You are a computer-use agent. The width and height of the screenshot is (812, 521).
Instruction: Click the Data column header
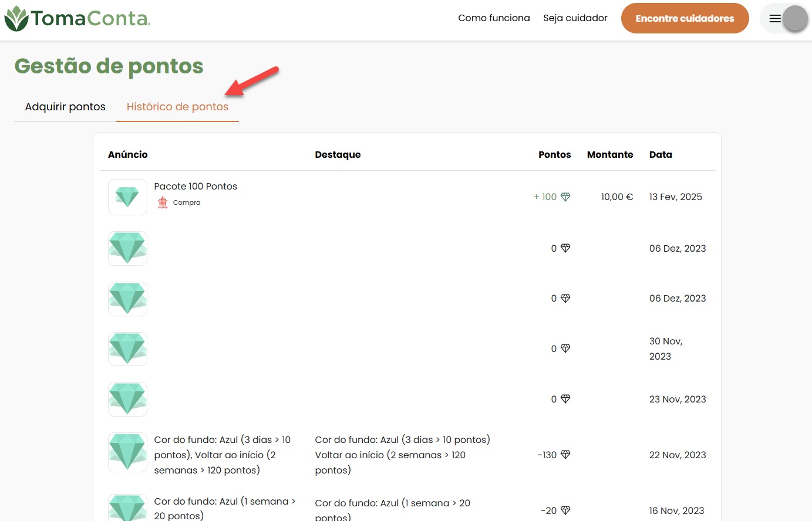tap(661, 154)
